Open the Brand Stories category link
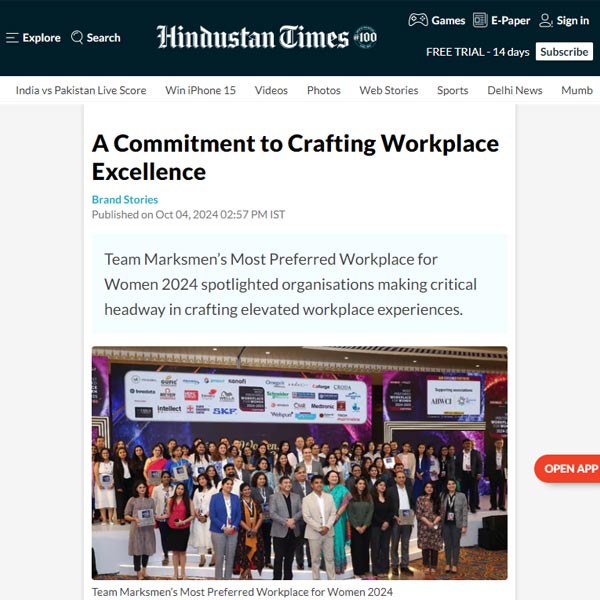Viewport: 600px width, 600px height. click(125, 200)
